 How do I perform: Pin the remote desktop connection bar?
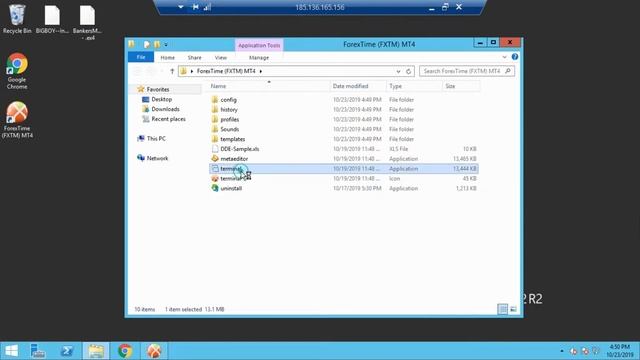pyautogui.click(x=196, y=7)
